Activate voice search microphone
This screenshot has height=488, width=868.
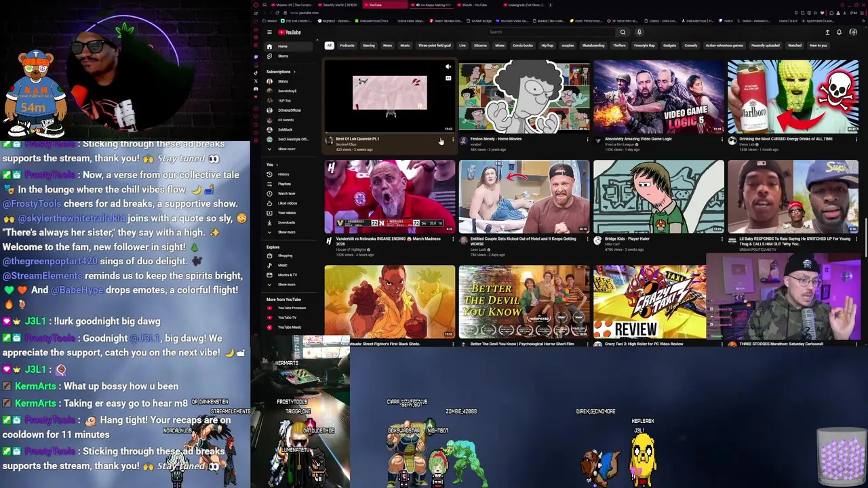tap(639, 32)
